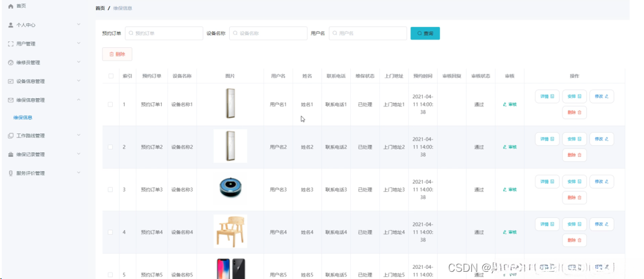
Task: Expand the 设备信息管理 chevron
Action: click(x=79, y=81)
